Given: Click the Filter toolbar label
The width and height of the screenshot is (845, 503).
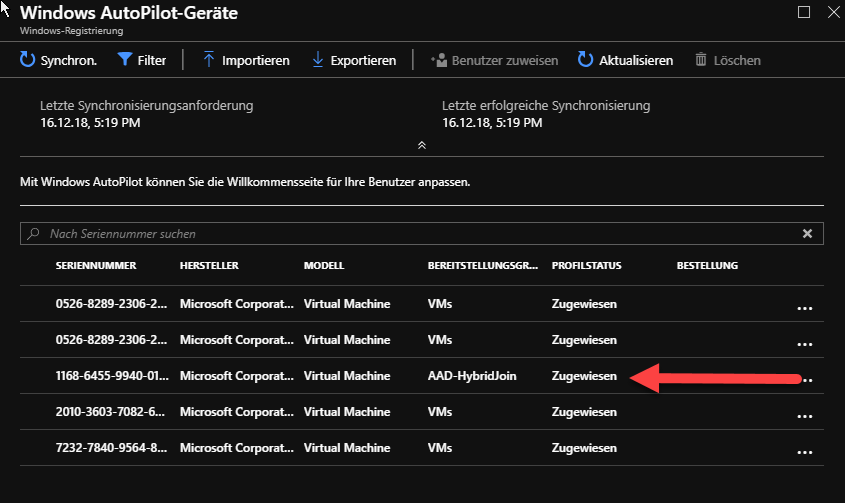Looking at the screenshot, I should click(x=151, y=60).
